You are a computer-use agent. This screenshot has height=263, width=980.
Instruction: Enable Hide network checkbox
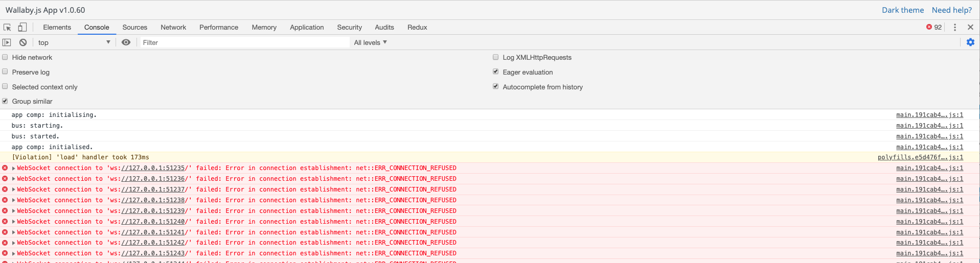point(5,57)
